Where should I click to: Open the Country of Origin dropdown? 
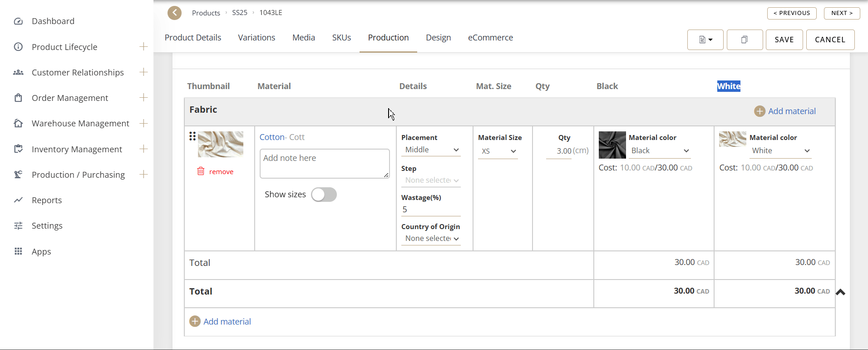(431, 239)
